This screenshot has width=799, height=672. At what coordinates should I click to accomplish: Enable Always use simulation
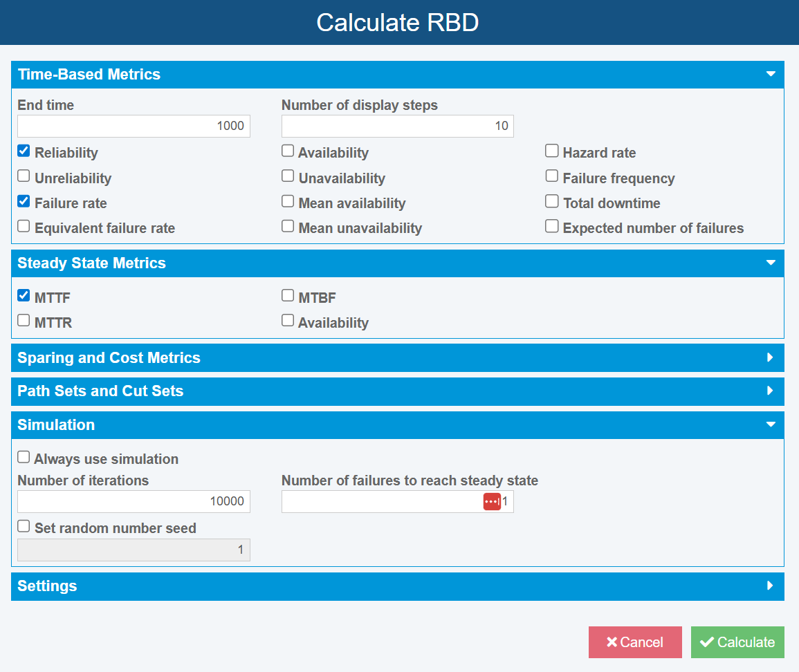23,456
